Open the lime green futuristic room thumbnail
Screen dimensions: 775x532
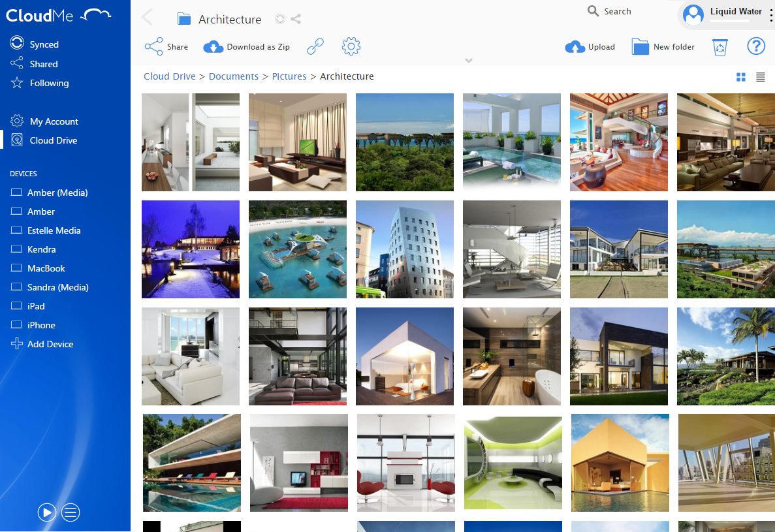513,463
